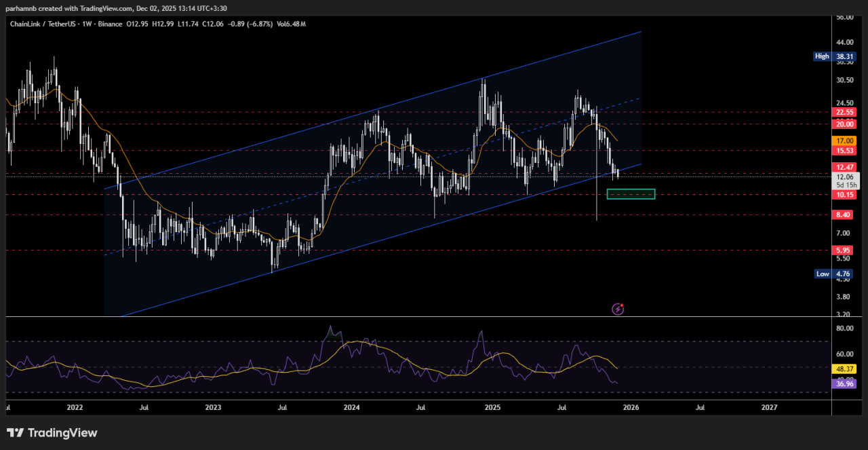Image resolution: width=868 pixels, height=450 pixels.
Task: Click the red 12.47 price level label
Action: point(844,167)
